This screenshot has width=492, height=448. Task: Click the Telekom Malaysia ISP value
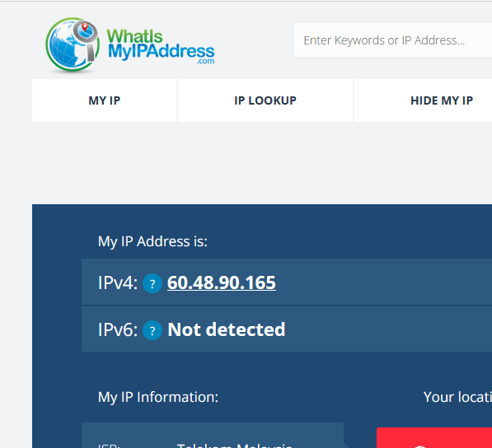[x=235, y=445]
